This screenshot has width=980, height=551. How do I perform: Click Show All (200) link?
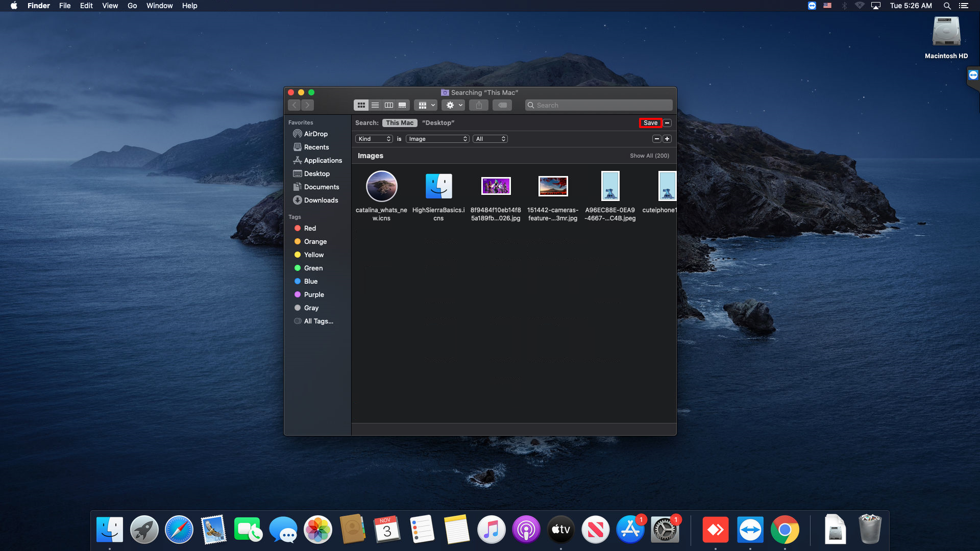tap(649, 156)
